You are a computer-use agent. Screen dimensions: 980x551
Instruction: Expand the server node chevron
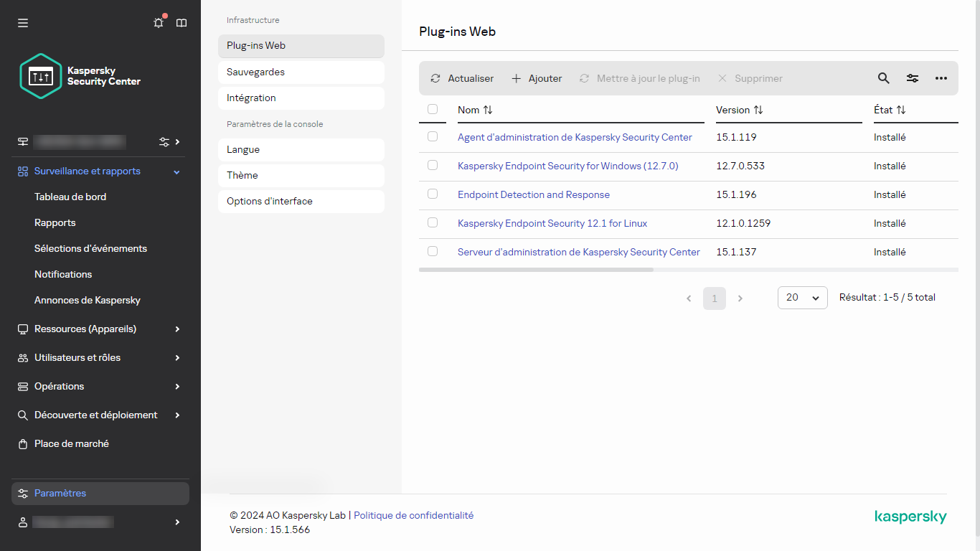[x=178, y=141]
